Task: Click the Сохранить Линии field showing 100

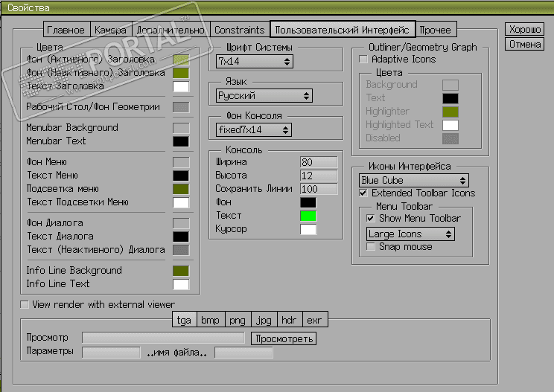Action: coord(319,189)
